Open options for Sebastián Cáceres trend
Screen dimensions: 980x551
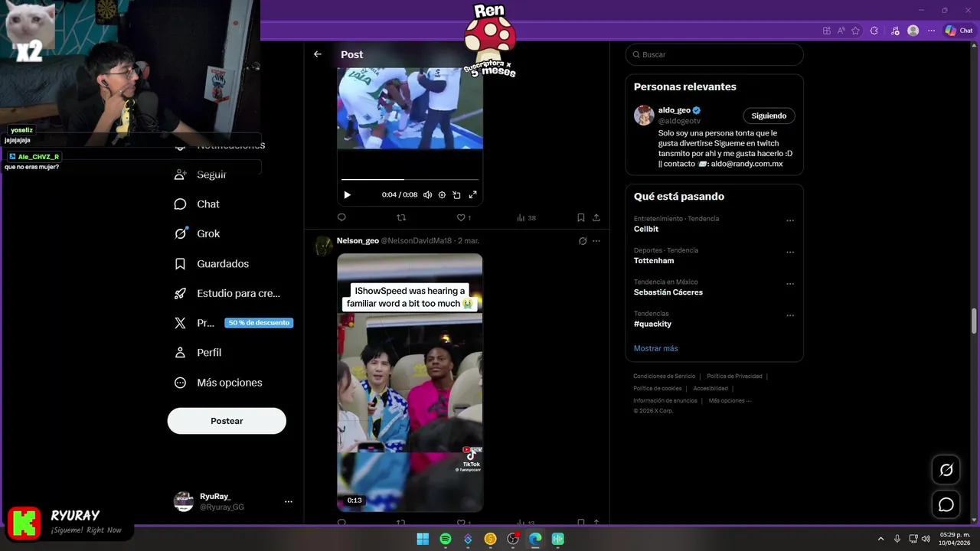tap(790, 284)
